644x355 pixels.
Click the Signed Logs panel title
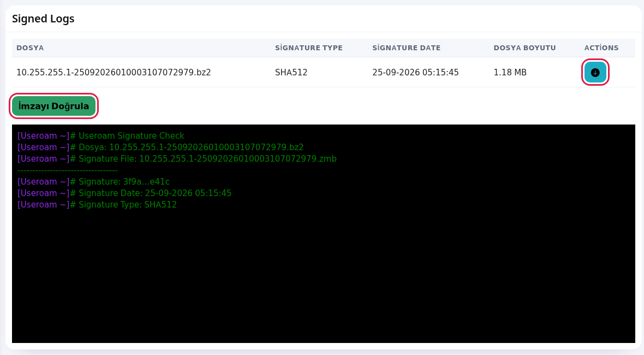pyautogui.click(x=43, y=19)
